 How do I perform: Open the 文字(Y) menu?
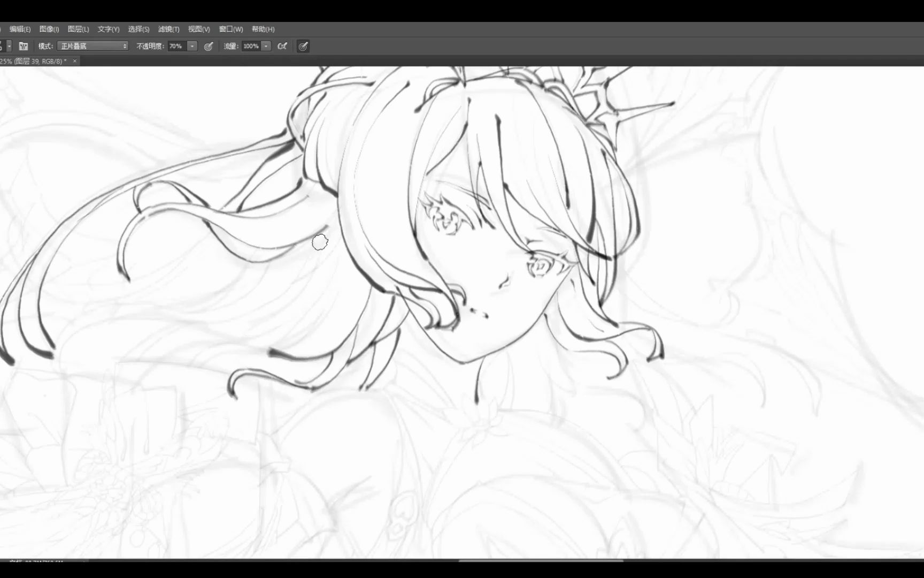109,29
